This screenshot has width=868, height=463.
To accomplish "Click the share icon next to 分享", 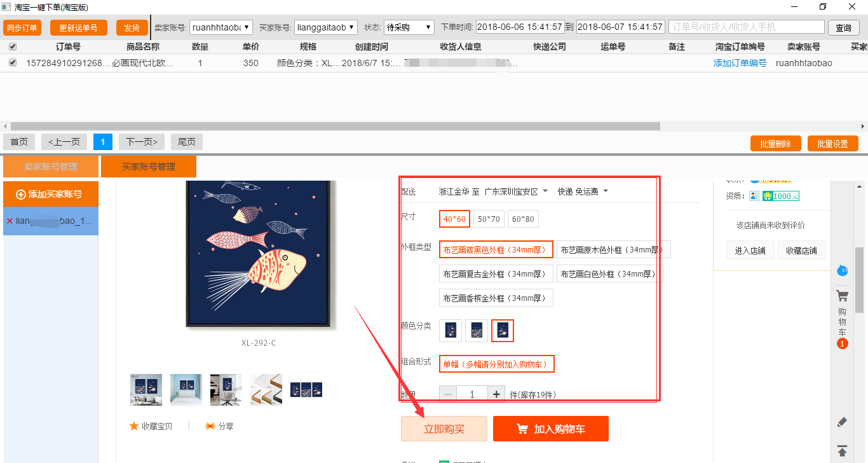I will 210,426.
